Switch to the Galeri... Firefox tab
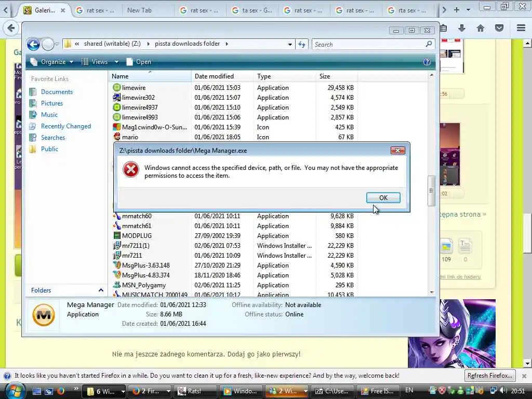532x399 pixels. tap(45, 10)
